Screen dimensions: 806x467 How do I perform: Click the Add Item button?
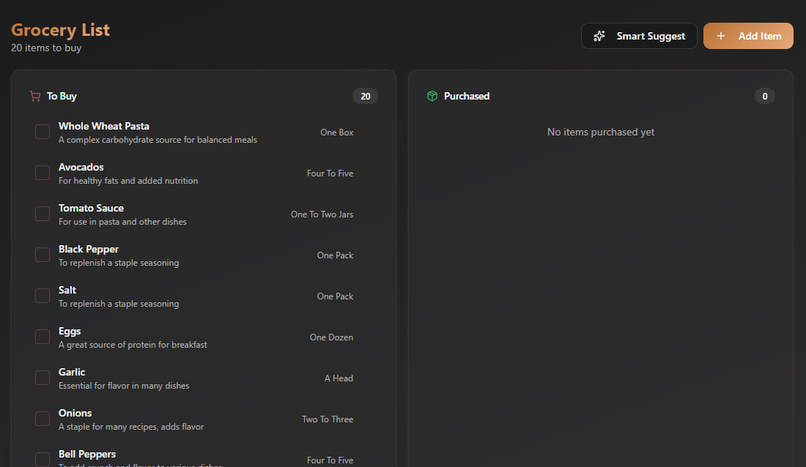tap(748, 36)
